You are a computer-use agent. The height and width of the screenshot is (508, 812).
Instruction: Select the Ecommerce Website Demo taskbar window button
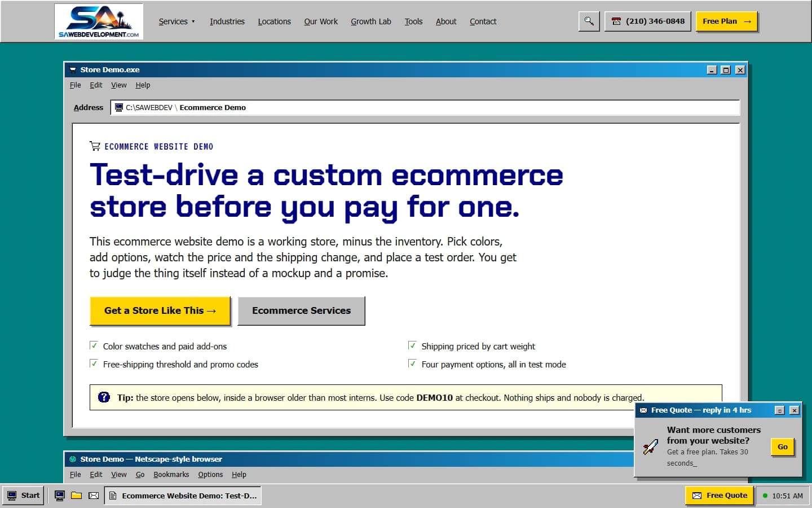(x=183, y=496)
